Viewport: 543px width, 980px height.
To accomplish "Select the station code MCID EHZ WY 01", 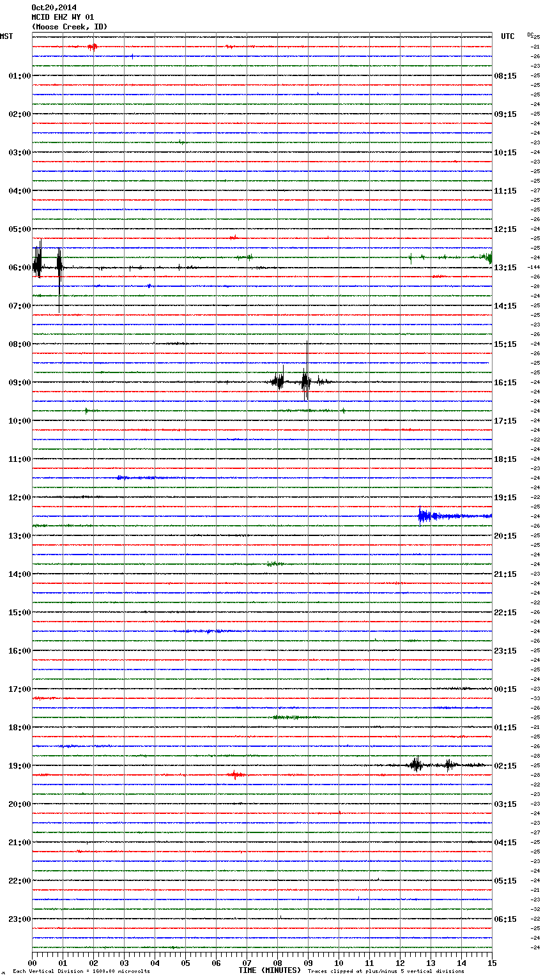I will [x=63, y=17].
